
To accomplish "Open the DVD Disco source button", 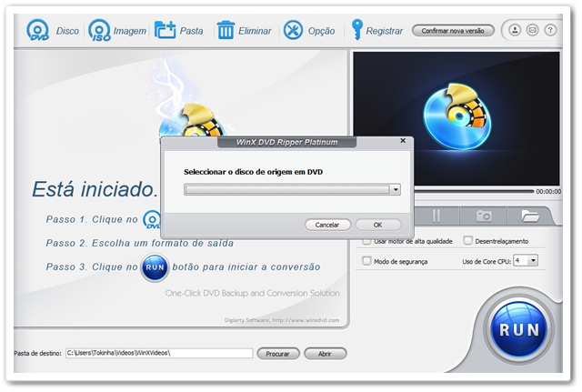I will point(52,30).
